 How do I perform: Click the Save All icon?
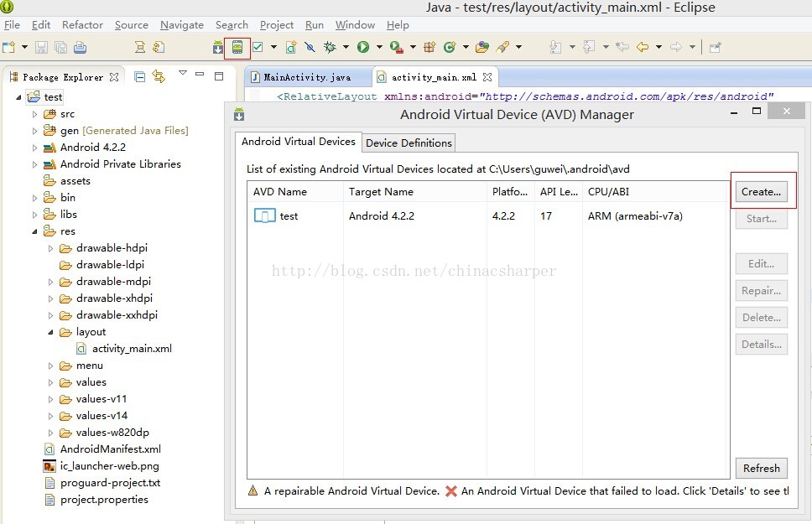[60, 48]
